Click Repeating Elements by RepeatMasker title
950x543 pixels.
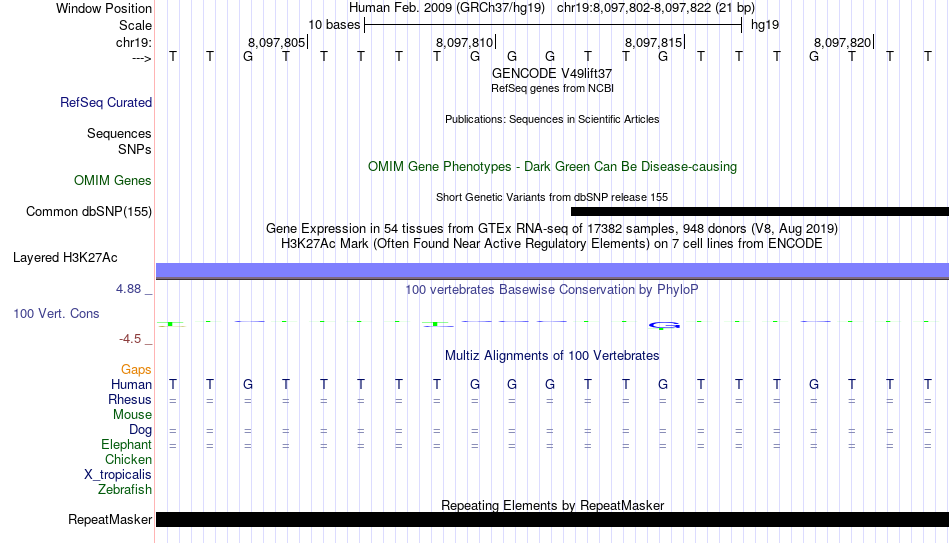(x=552, y=505)
